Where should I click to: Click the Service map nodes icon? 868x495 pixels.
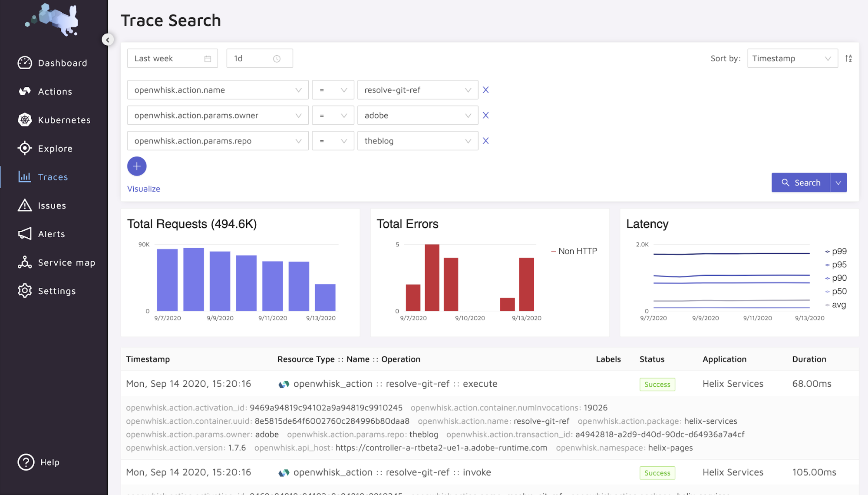coord(25,262)
